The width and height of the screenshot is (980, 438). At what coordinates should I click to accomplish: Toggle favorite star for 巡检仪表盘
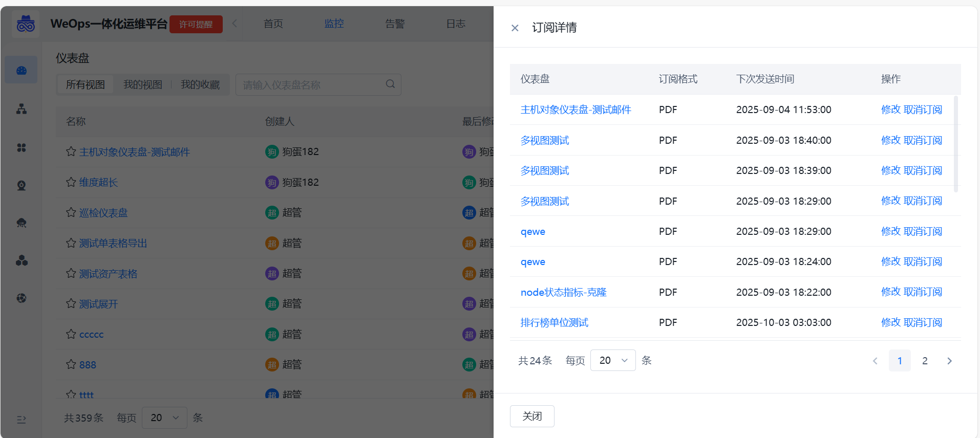[71, 212]
